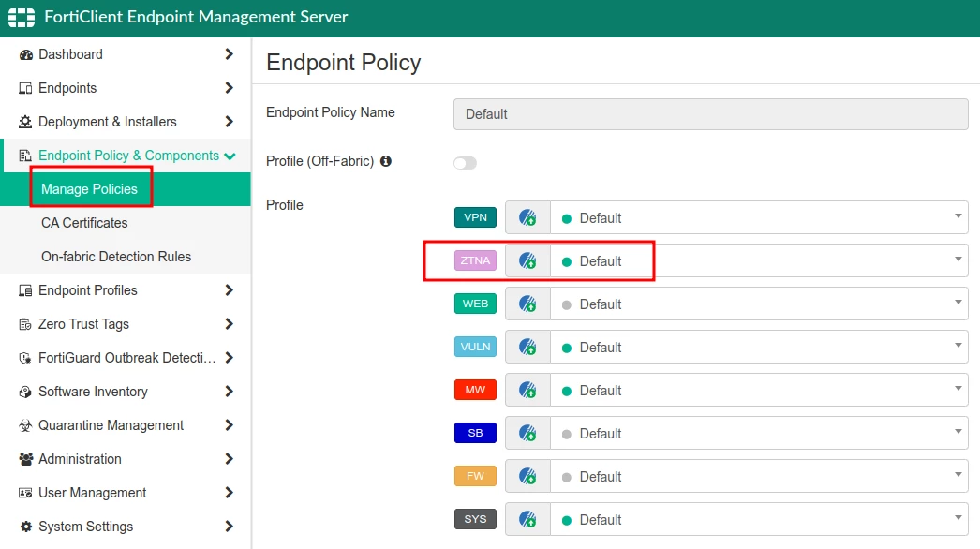Click the VPN profile sync icon
Screen dimensions: 980x549
click(527, 217)
